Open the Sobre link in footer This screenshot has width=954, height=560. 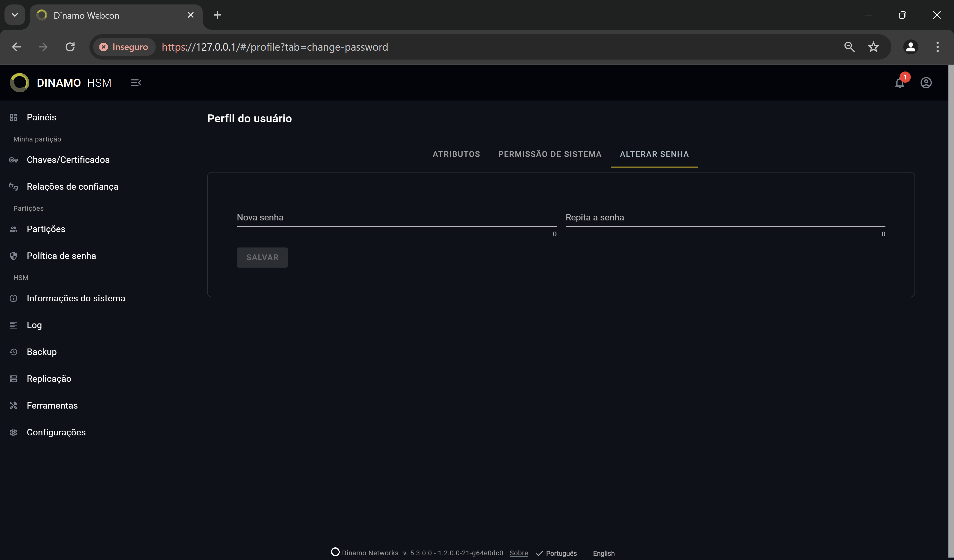click(x=519, y=553)
